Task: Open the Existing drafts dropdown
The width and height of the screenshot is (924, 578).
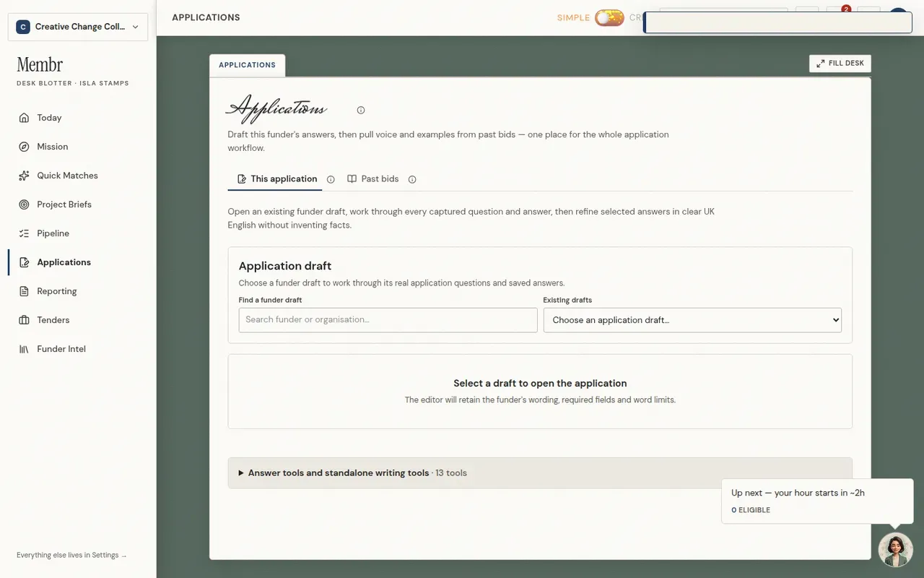Action: (692, 320)
